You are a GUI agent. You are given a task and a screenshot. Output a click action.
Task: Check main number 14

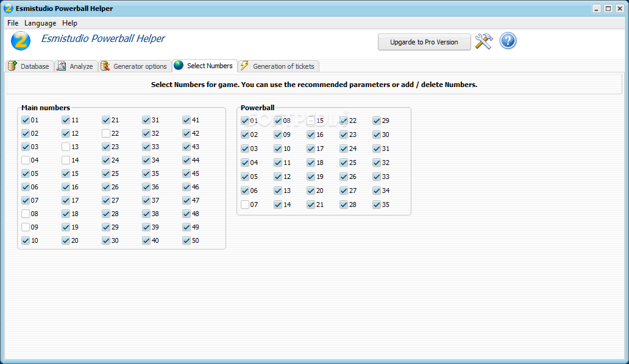(x=66, y=160)
